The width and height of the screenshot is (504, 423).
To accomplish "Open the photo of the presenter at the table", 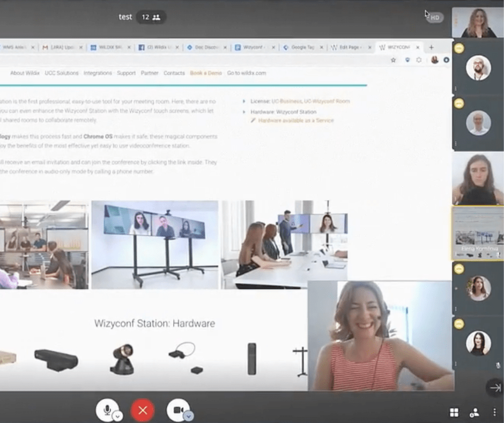I will (x=284, y=245).
